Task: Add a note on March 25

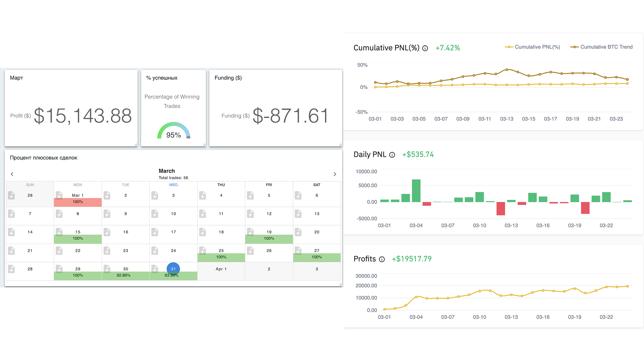Action: (x=203, y=250)
